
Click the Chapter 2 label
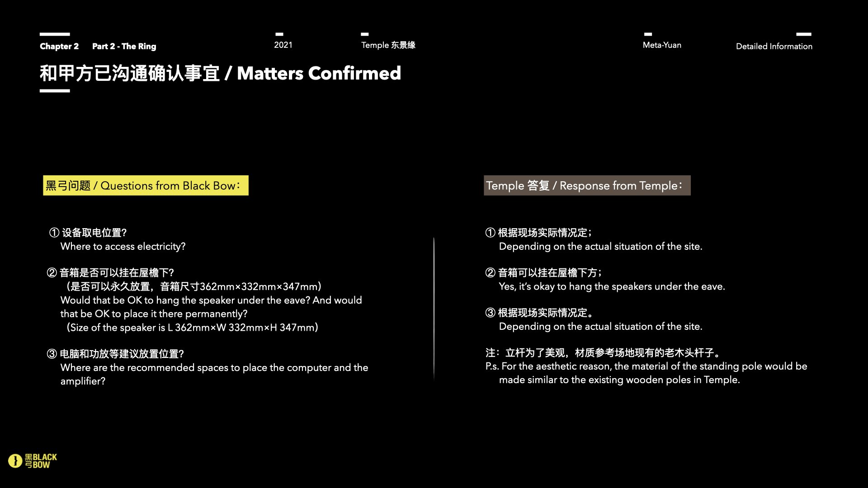point(59,46)
